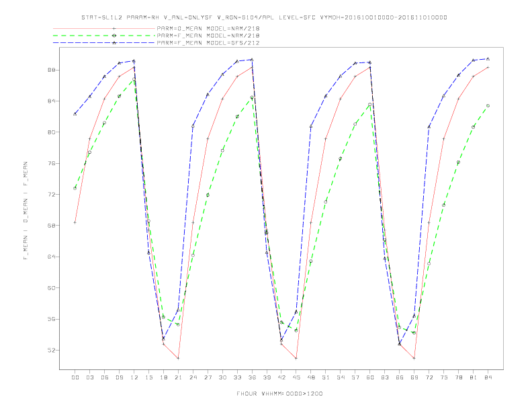Click forecast hour label 33
This screenshot has height=411, width=532.
coord(237,377)
